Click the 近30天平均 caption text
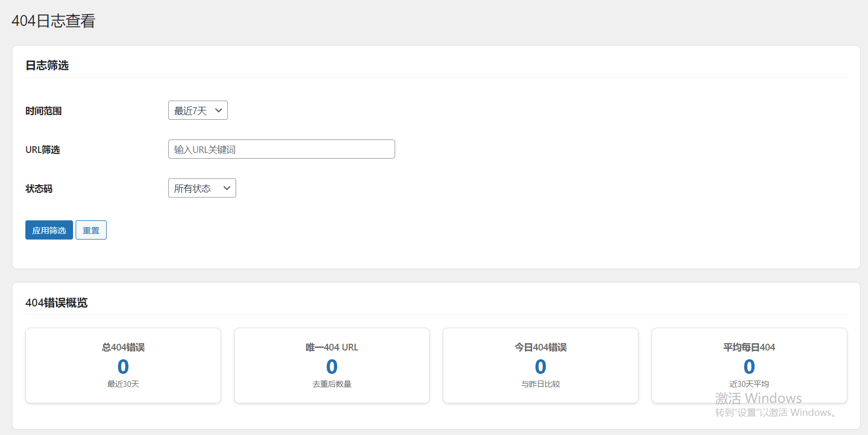 749,384
